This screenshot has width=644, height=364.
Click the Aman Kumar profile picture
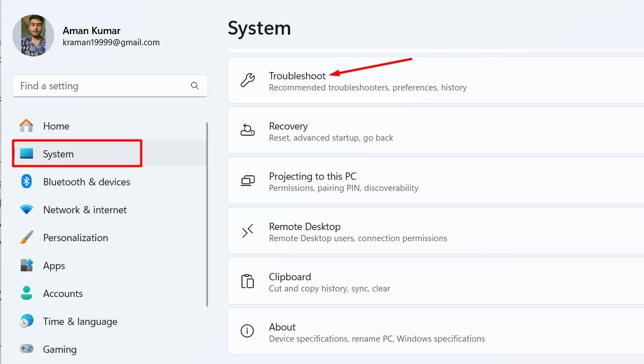(34, 35)
